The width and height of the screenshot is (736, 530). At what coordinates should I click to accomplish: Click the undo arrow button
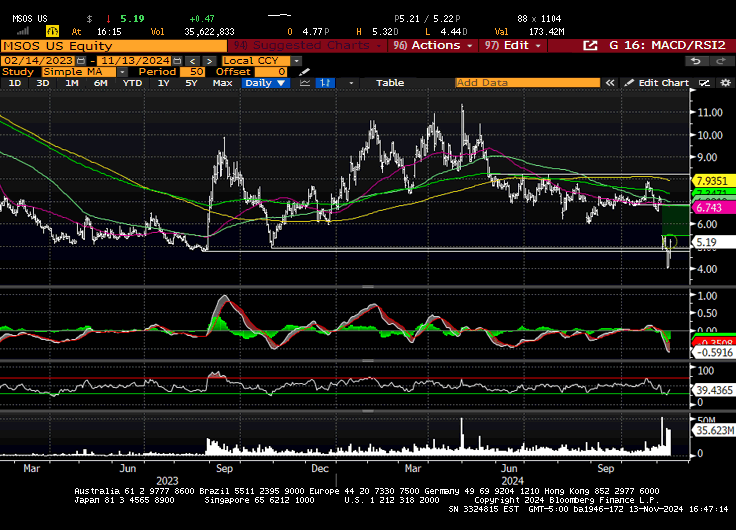tap(696, 61)
